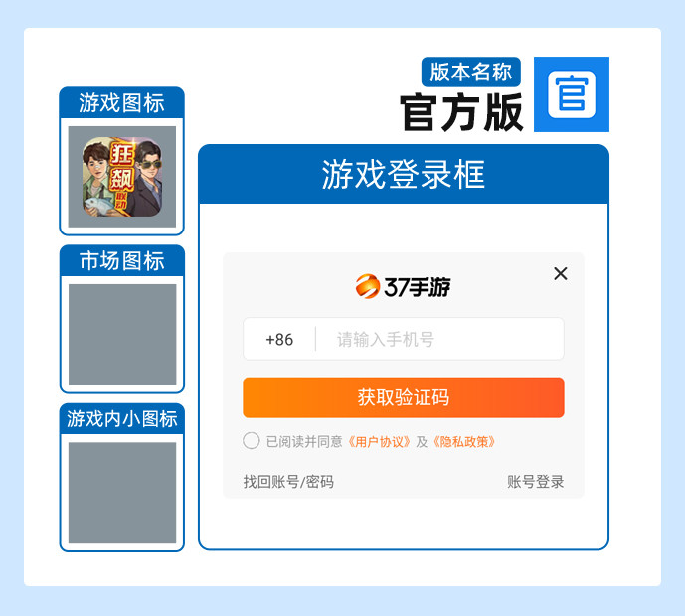Click the 狂飙 game icon thumbnail
The image size is (685, 616).
pos(122,177)
